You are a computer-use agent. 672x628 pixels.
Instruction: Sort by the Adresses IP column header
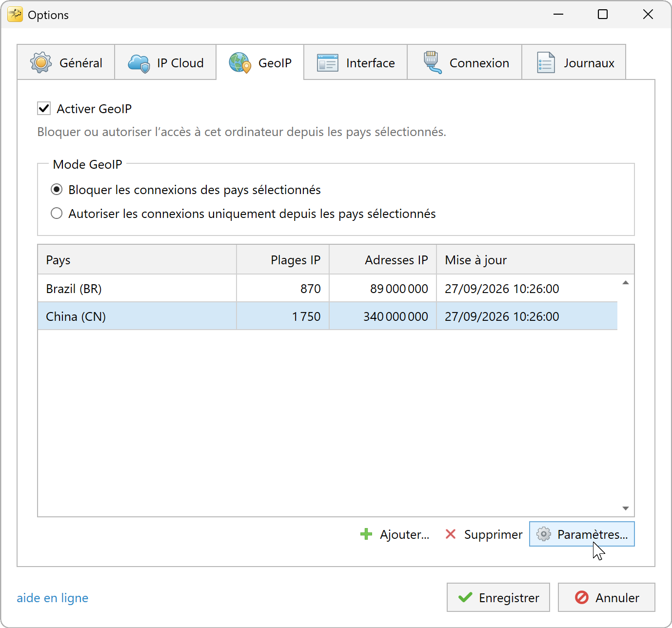(383, 259)
